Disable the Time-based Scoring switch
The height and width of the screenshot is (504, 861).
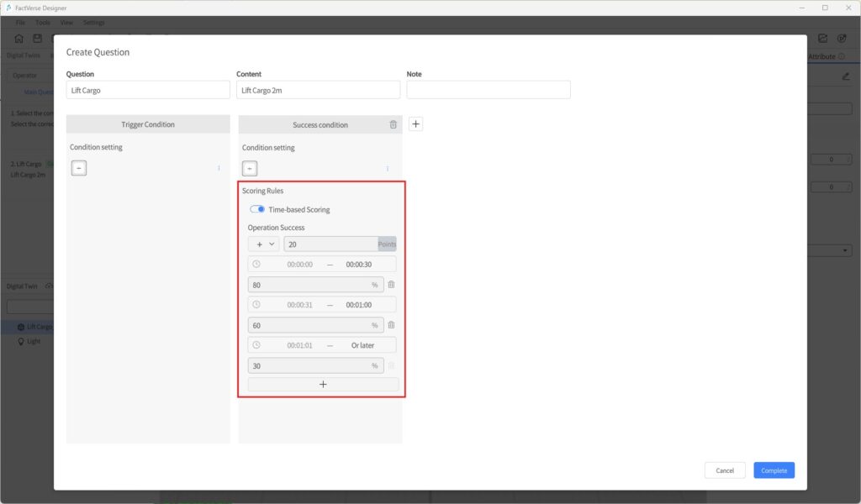(257, 209)
